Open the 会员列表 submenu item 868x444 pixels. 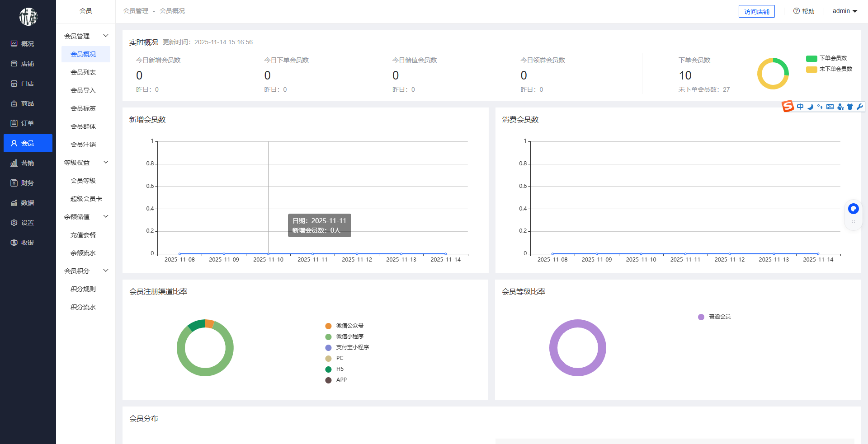coord(83,72)
